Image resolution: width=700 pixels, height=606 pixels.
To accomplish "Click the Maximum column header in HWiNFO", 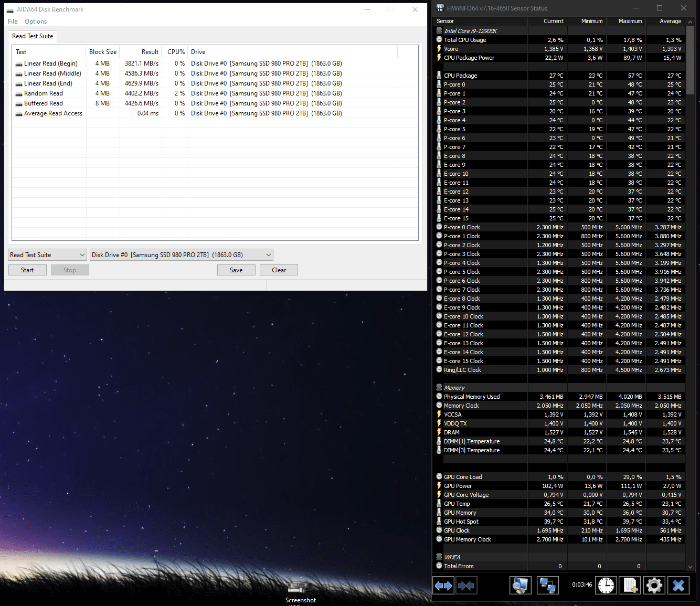I will click(x=626, y=21).
